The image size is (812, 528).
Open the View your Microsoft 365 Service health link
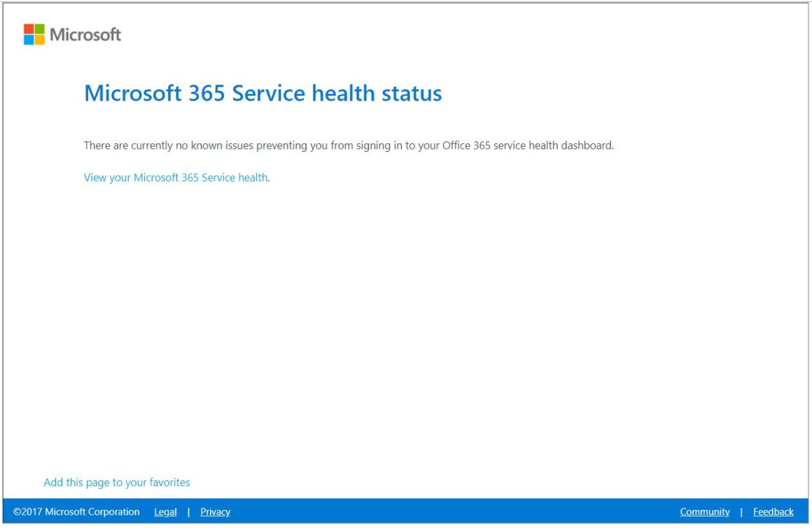tap(175, 177)
